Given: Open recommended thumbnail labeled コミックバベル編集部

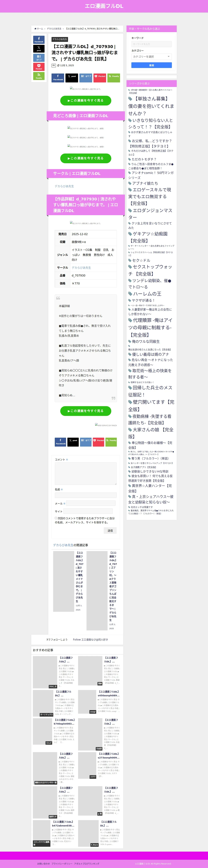Looking at the screenshot, I should coord(42,833).
